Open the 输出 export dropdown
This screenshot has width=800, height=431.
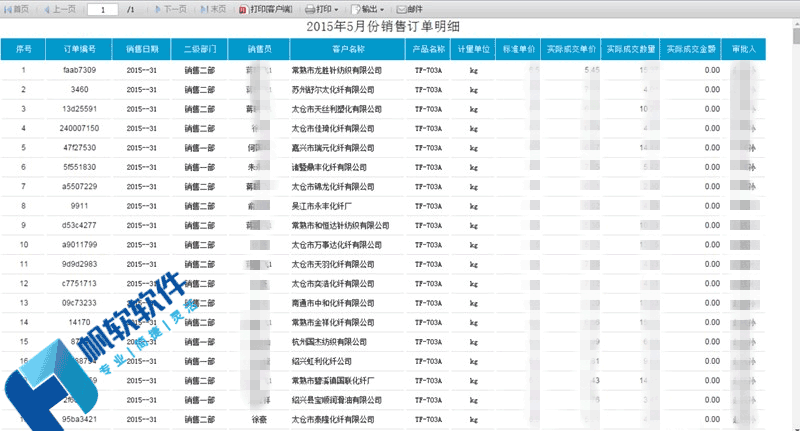coord(368,9)
